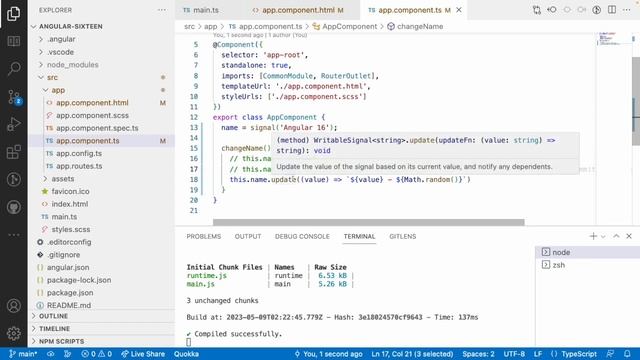Open index.html file
This screenshot has width=640, height=360.
[x=69, y=204]
